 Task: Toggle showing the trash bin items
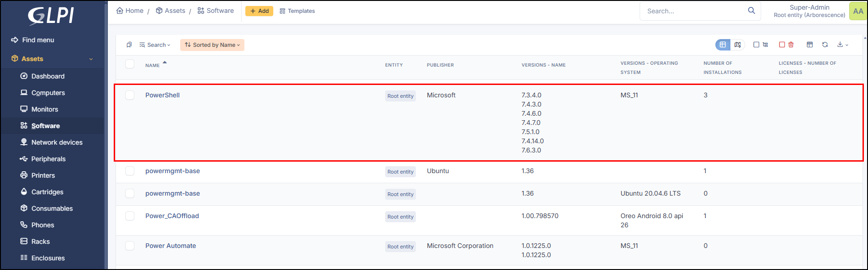tap(786, 45)
